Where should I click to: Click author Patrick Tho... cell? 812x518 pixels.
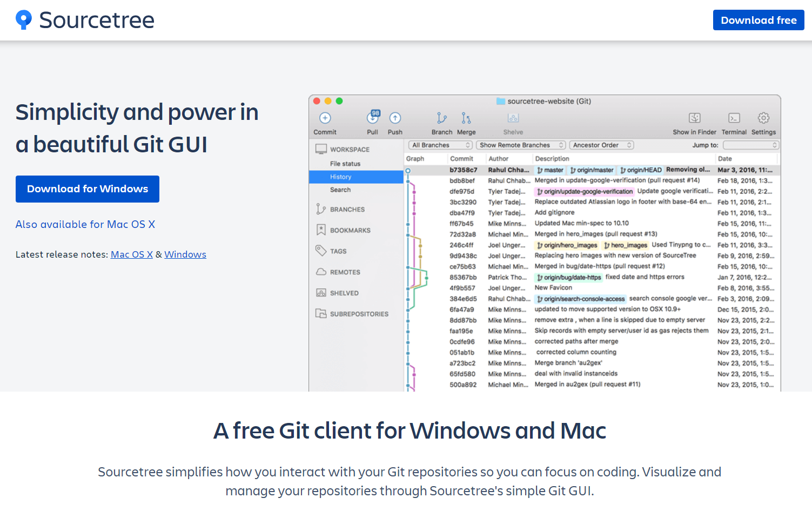tap(507, 277)
